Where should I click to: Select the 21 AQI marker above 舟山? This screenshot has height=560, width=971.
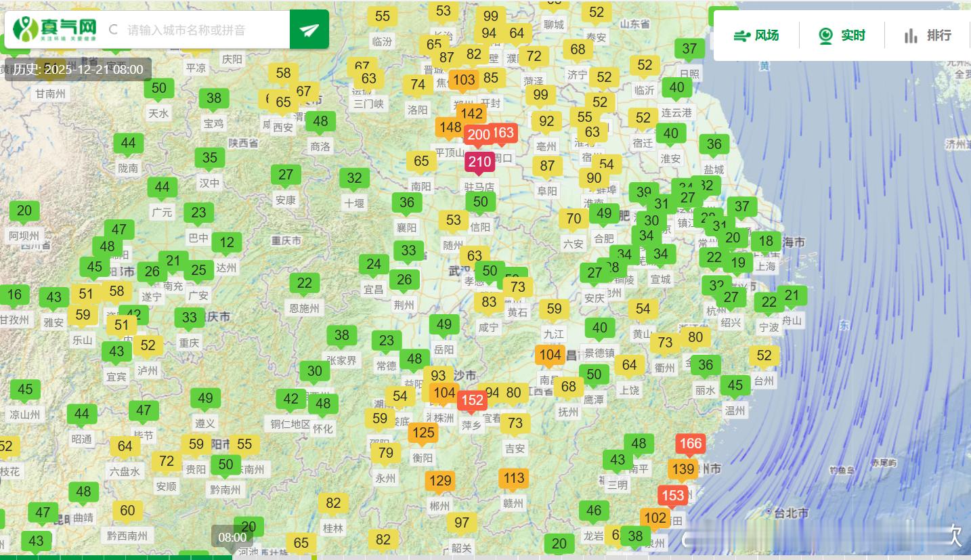point(792,295)
